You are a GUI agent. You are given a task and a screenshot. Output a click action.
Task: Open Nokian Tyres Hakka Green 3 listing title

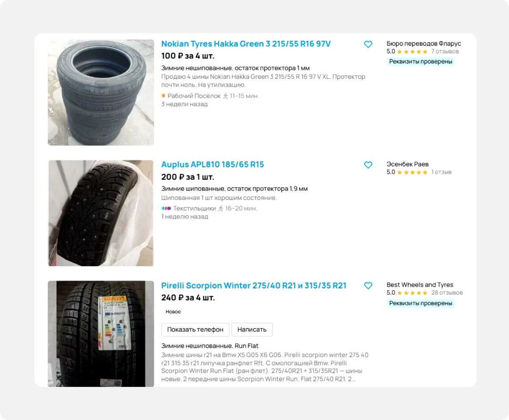point(246,44)
